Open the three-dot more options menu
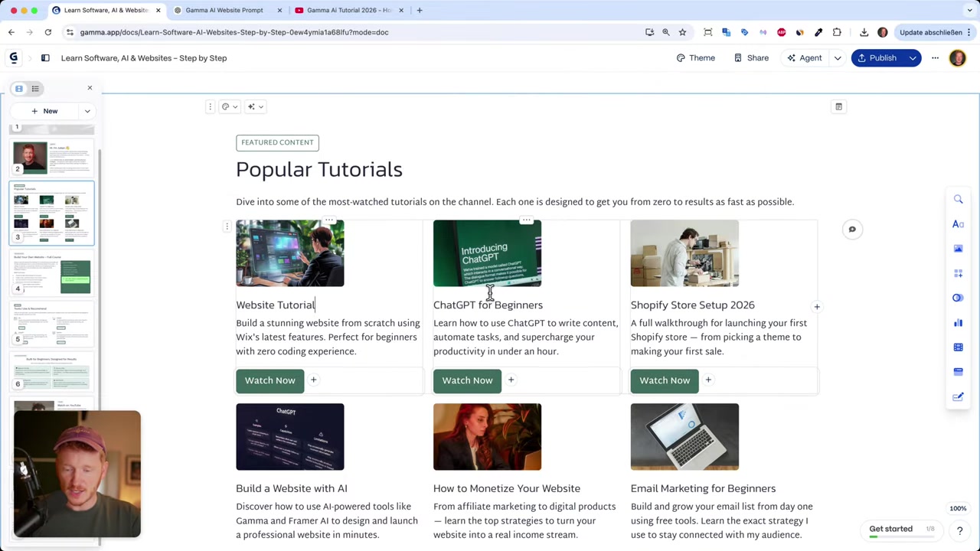980x551 pixels. click(x=935, y=58)
